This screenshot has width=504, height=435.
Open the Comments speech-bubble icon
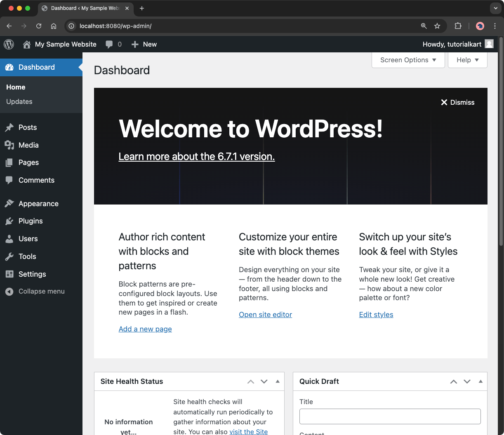[x=9, y=180]
